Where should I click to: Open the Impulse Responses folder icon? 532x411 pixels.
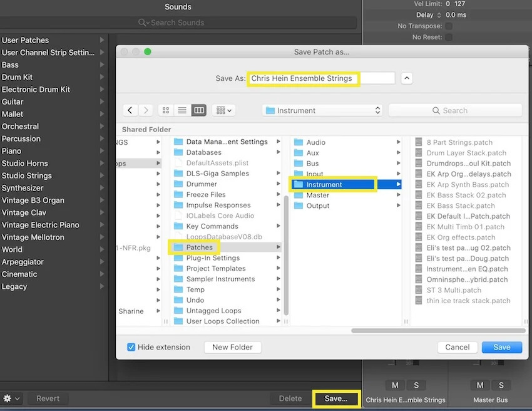click(x=178, y=205)
